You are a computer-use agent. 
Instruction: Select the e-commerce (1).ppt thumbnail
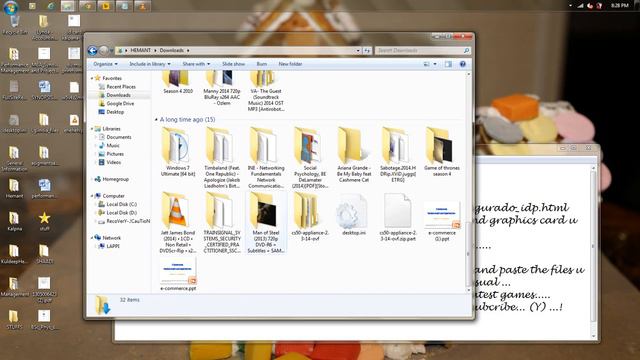442,221
